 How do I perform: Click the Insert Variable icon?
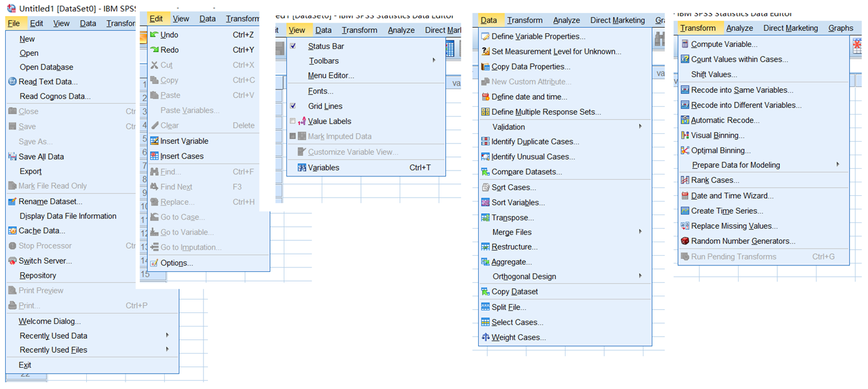(x=154, y=141)
